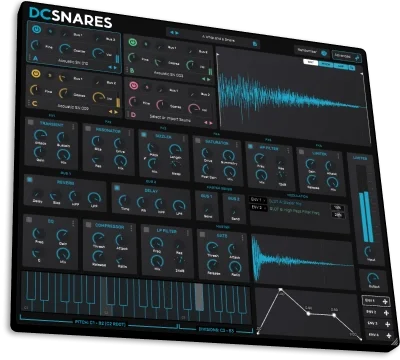This screenshot has height=360, width=400.
Task: Open the Gate module options menu
Action: tap(242, 238)
